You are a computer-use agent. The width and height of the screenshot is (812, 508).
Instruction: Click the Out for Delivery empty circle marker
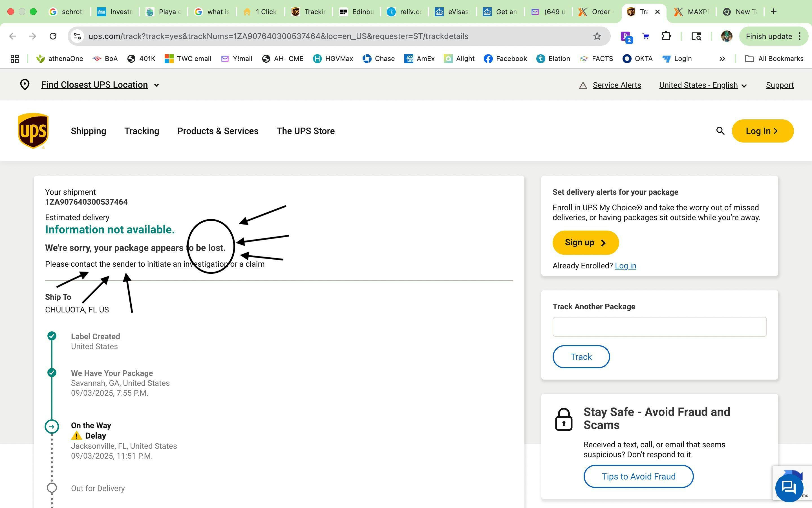(x=52, y=488)
